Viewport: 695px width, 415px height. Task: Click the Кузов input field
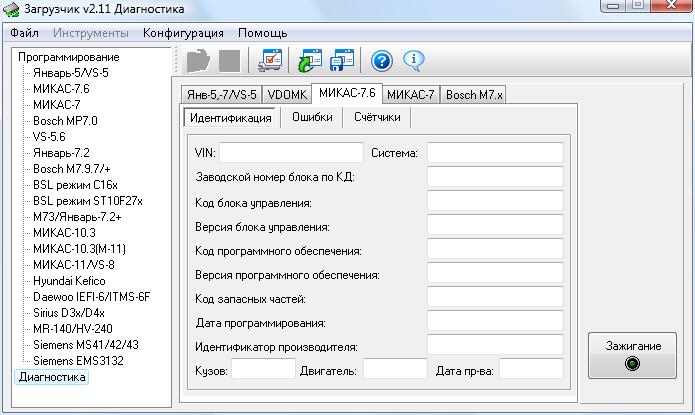(x=263, y=368)
